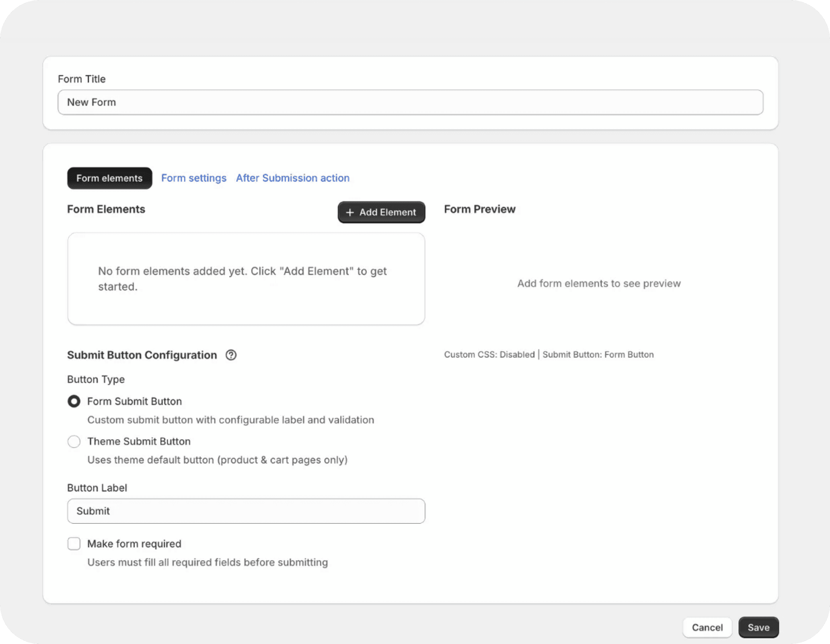Viewport: 830px width, 644px height.
Task: Click the Add Element button
Action: pyautogui.click(x=380, y=212)
